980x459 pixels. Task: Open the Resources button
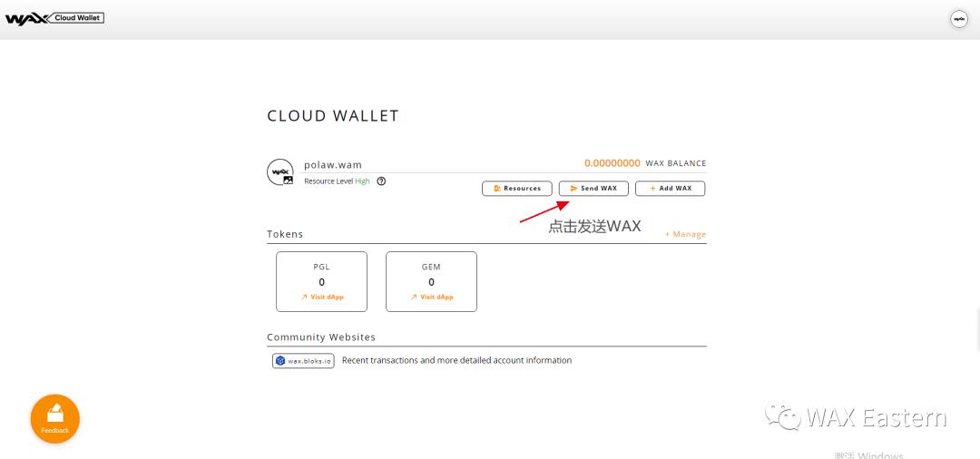click(x=517, y=188)
